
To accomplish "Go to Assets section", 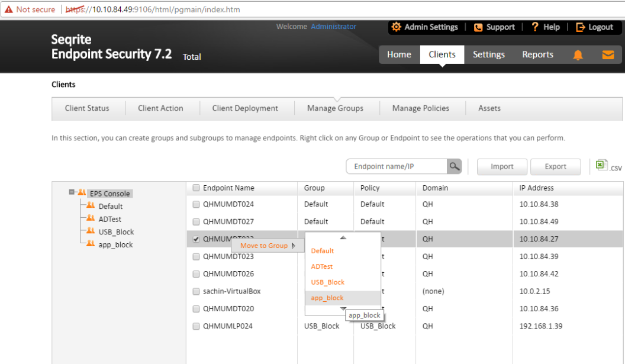I will [489, 108].
